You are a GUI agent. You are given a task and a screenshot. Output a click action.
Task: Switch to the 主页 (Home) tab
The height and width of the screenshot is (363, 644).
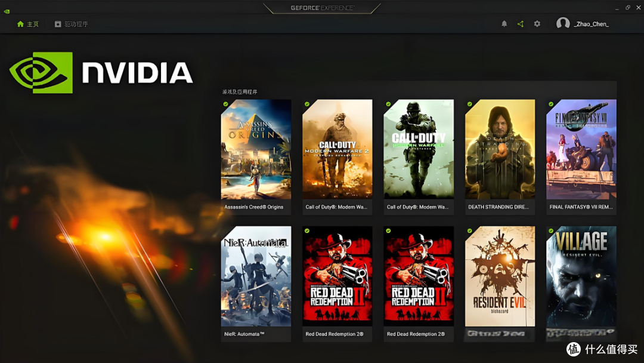(27, 24)
